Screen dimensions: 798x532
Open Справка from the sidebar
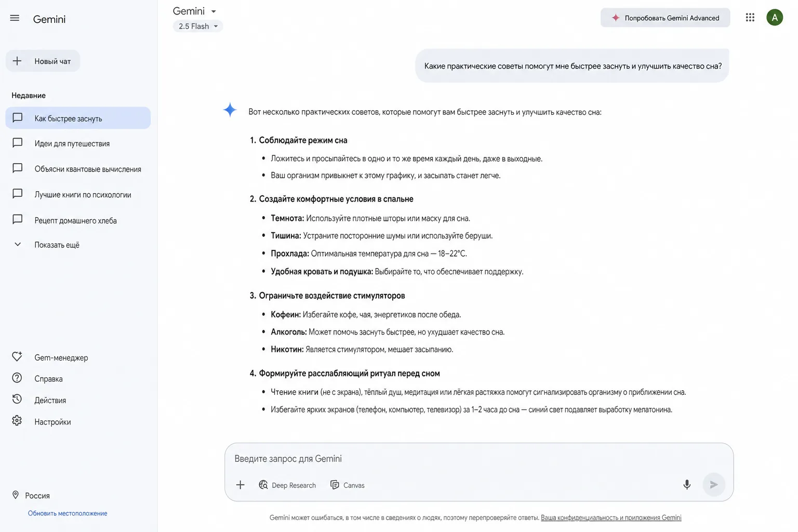pos(48,379)
